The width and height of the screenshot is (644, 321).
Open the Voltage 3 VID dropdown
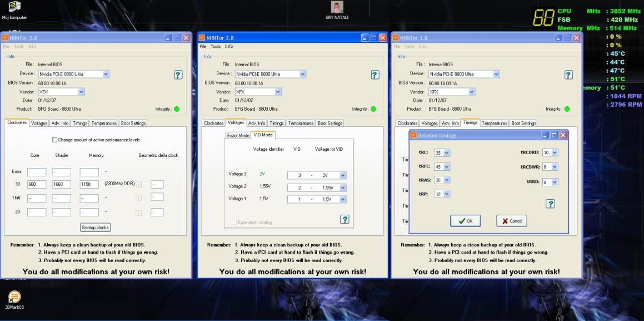point(343,175)
